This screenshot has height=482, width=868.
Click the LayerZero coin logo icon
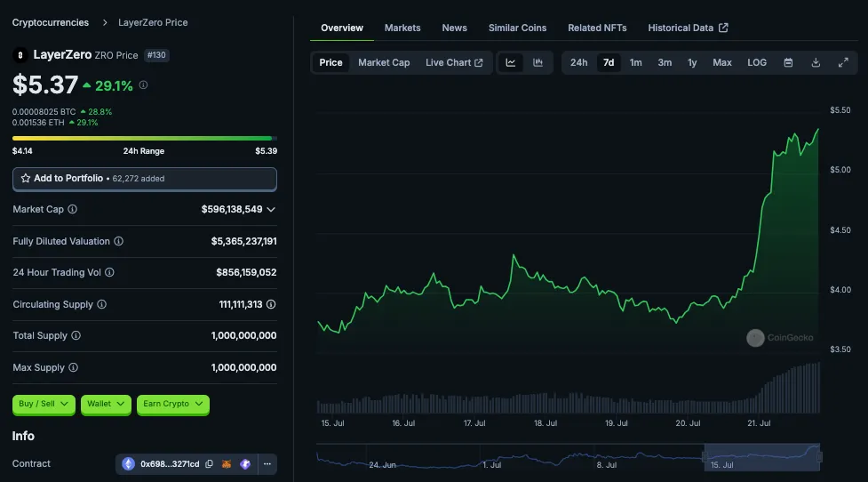tap(20, 55)
